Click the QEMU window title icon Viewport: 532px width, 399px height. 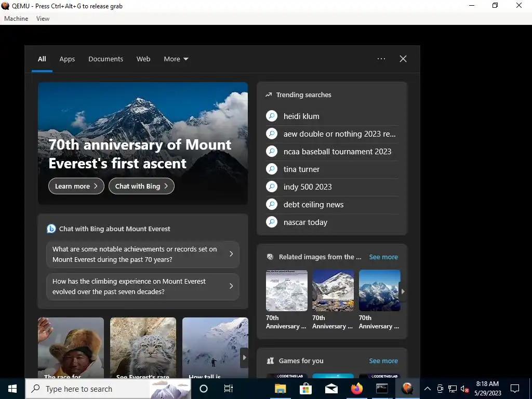pyautogui.click(x=5, y=6)
